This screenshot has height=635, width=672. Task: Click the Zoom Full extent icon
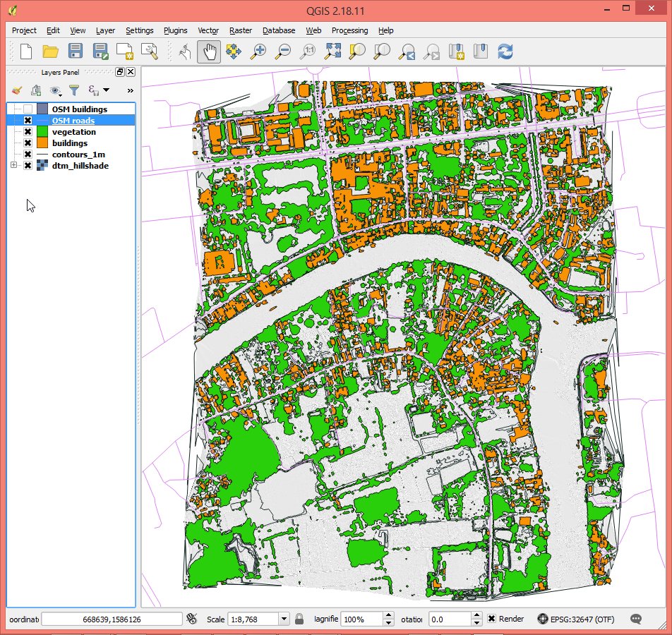click(333, 52)
